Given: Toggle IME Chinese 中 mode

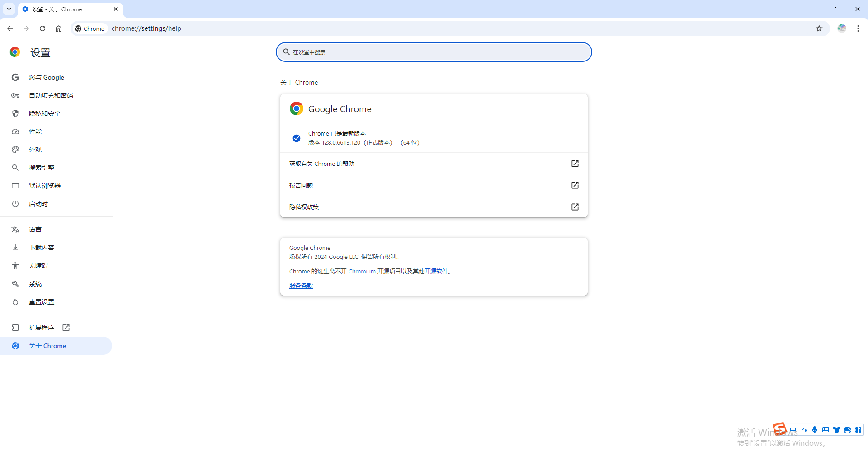Looking at the screenshot, I should point(793,430).
